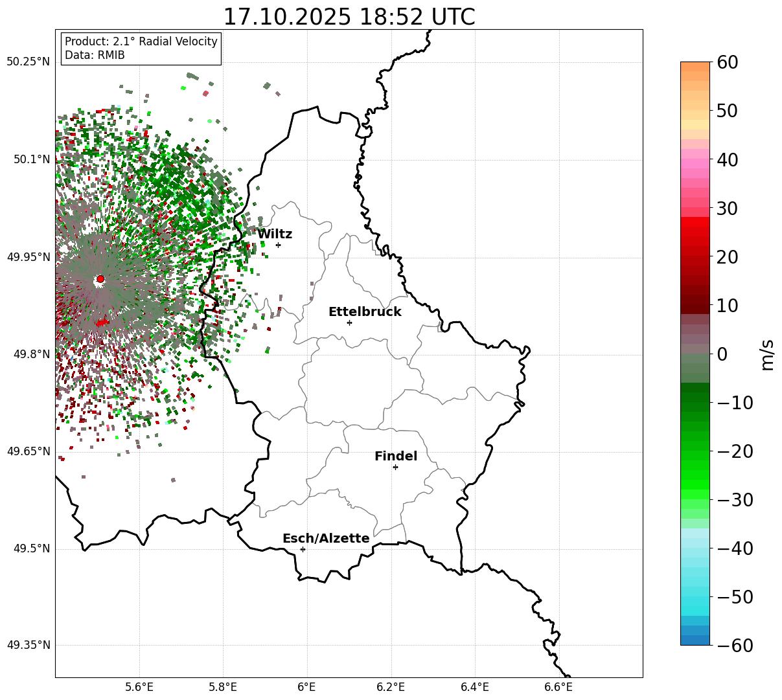Click the colorbar −50 tick label
The height and width of the screenshot is (700, 782).
(x=735, y=597)
